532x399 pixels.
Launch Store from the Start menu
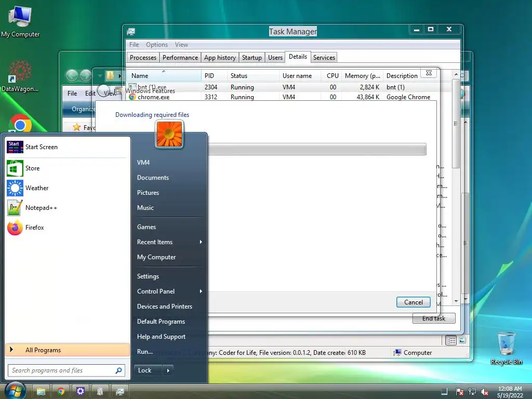(x=67, y=168)
